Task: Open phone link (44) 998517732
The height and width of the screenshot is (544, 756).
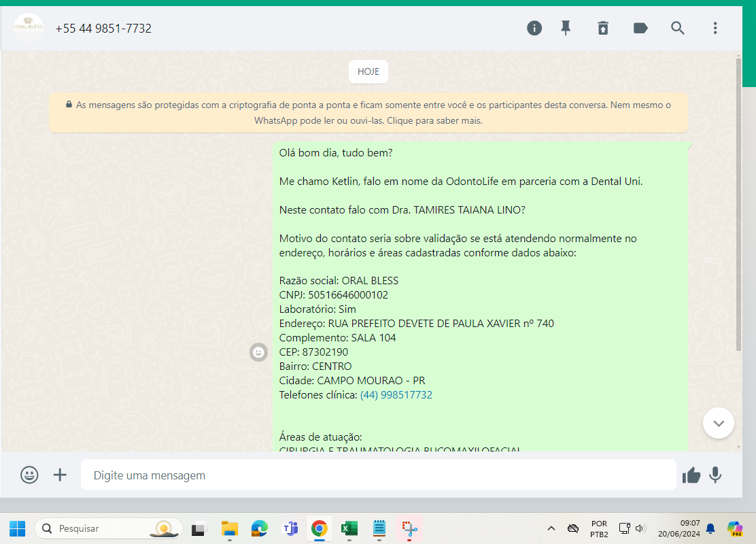Action: point(396,395)
